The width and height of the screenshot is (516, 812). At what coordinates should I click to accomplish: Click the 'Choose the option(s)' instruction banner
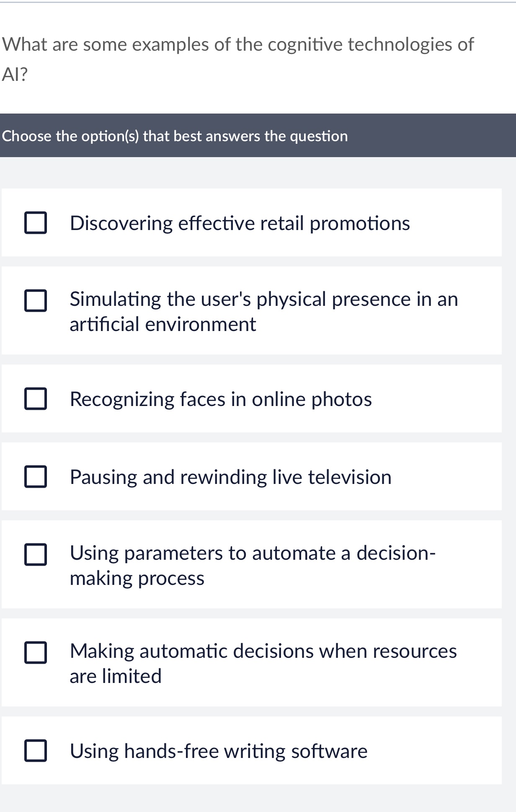[x=258, y=136]
